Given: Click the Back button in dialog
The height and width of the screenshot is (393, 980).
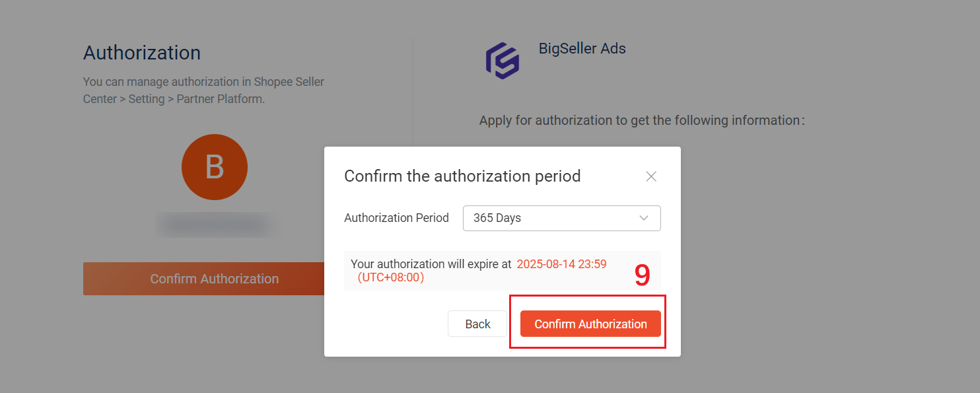Looking at the screenshot, I should (477, 324).
